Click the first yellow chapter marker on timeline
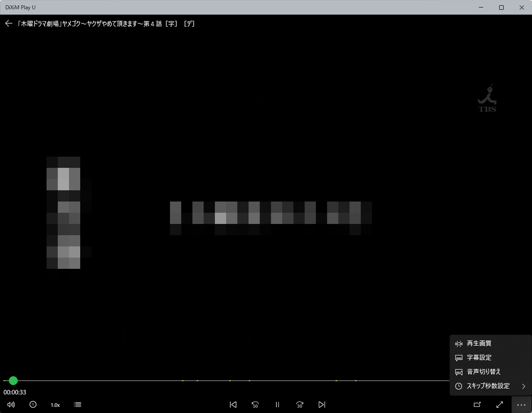This screenshot has height=413, width=532. tap(182, 381)
